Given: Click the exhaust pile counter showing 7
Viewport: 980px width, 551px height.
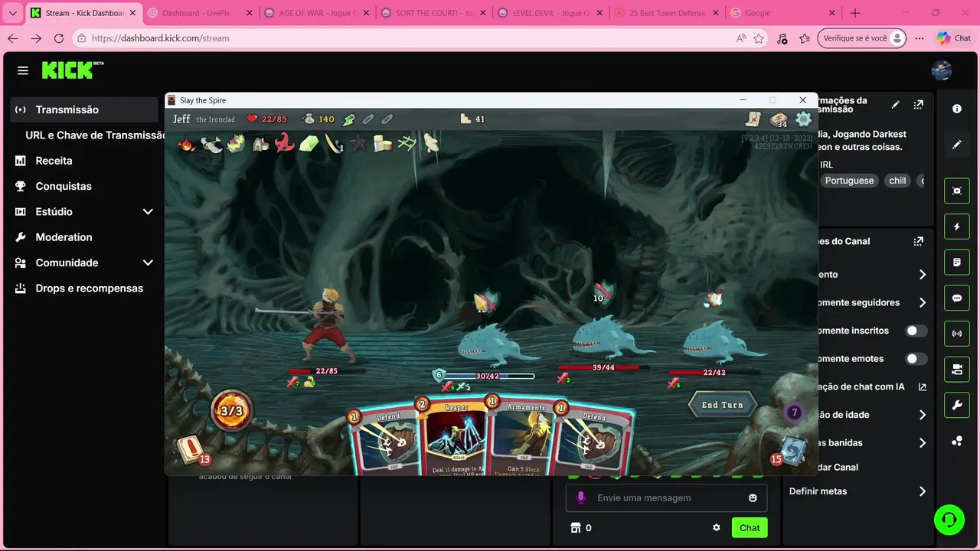Looking at the screenshot, I should [x=795, y=412].
